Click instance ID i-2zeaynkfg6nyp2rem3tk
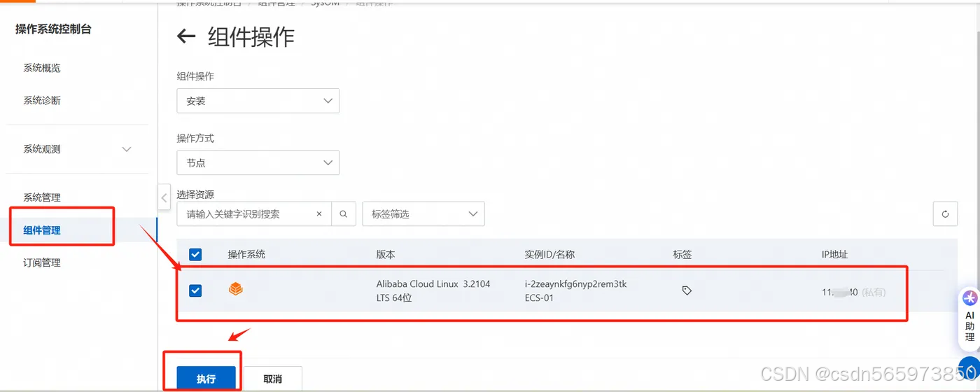Screen dimensions: 980x392 [576, 283]
